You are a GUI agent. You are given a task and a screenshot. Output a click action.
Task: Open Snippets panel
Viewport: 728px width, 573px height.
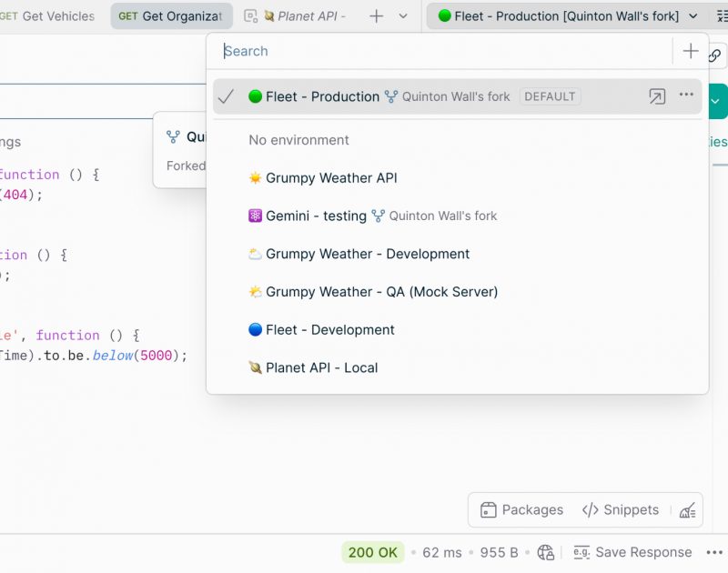[621, 510]
